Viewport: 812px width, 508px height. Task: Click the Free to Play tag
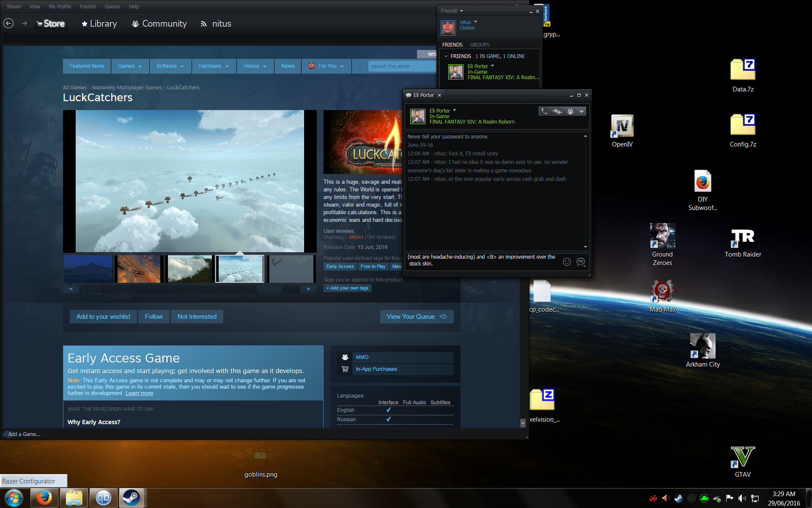coord(373,266)
